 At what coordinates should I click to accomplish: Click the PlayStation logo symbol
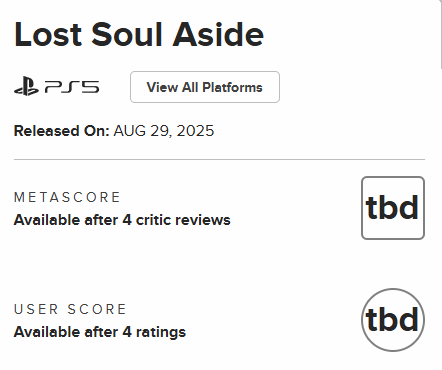(x=26, y=87)
